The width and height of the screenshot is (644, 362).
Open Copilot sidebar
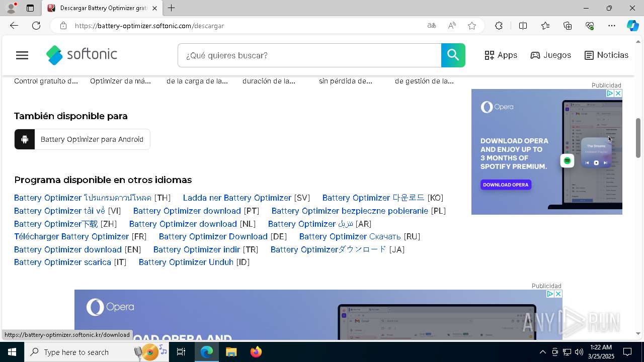(633, 26)
